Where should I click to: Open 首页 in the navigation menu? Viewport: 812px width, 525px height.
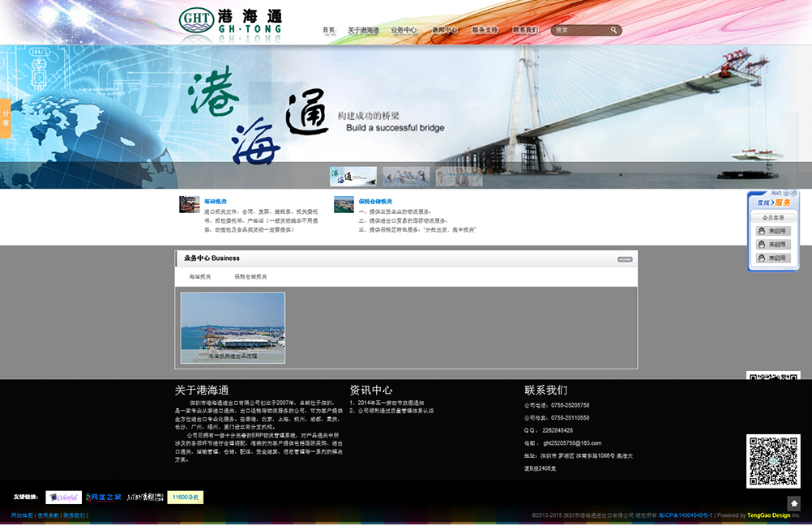(328, 30)
